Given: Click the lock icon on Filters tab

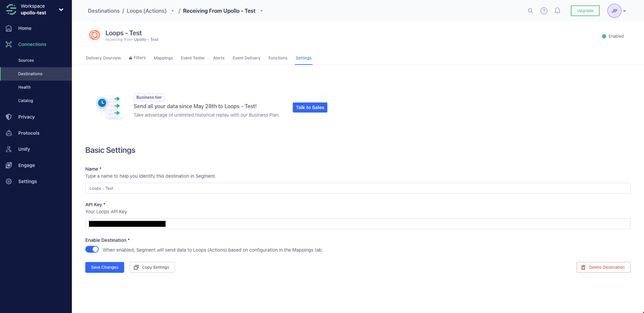Looking at the screenshot, I should pos(130,58).
